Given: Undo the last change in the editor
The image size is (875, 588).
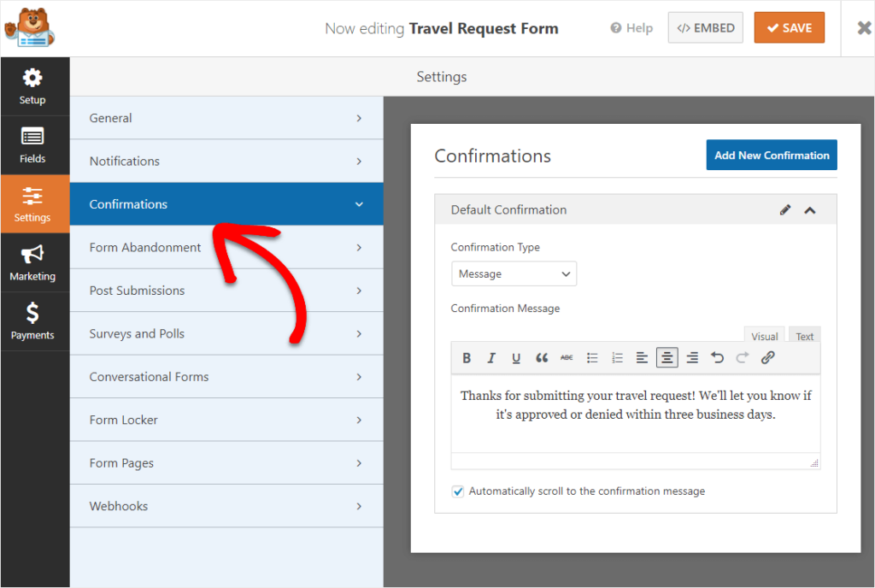Looking at the screenshot, I should pos(717,357).
